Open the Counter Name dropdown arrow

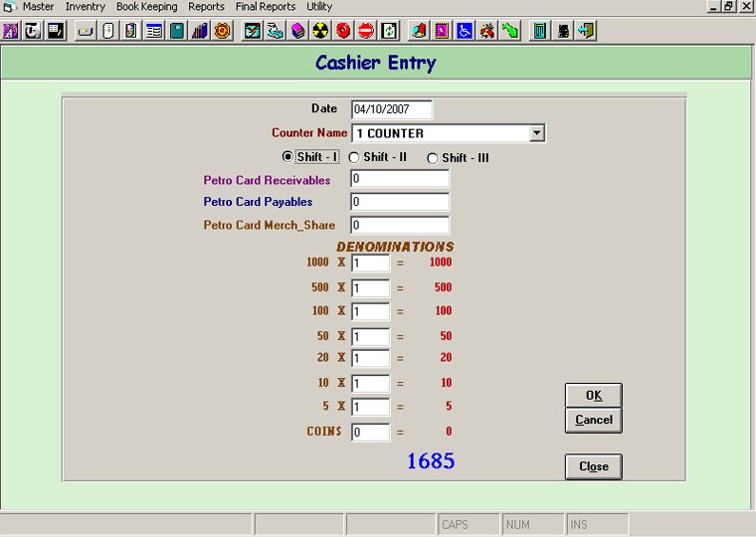pyautogui.click(x=536, y=133)
